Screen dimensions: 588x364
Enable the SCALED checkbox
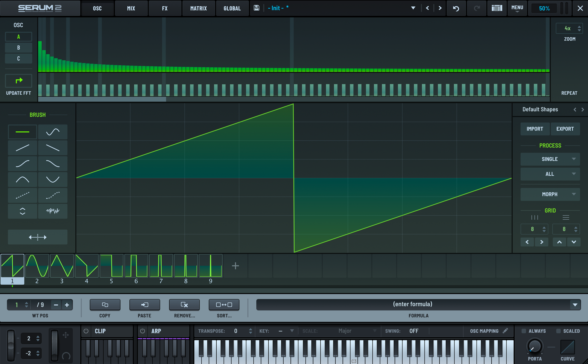558,331
